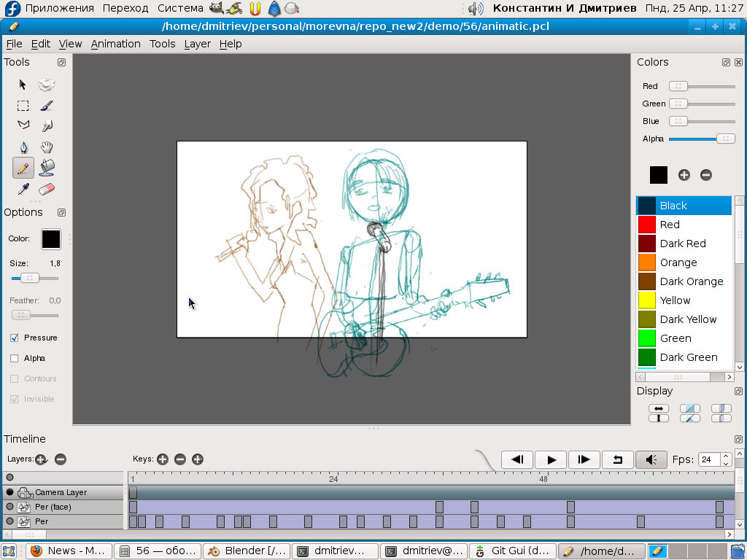Select the Eraser tool
747x560 pixels.
point(47,190)
